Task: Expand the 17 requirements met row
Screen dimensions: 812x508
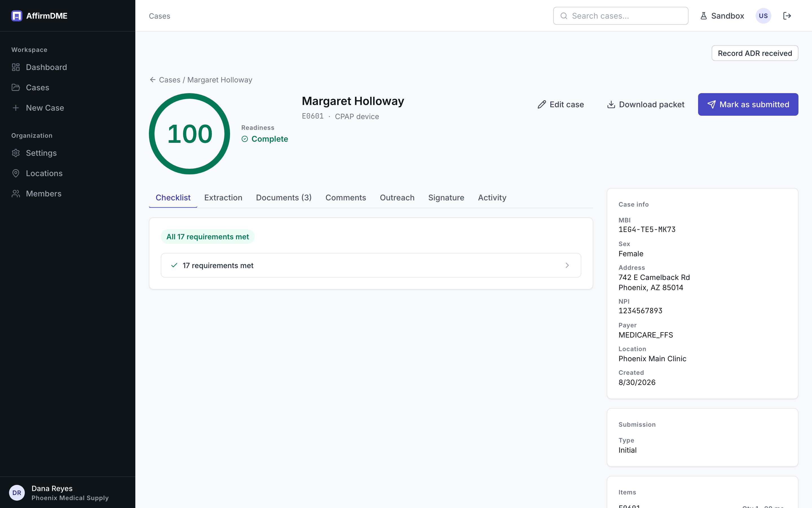Action: [371, 265]
